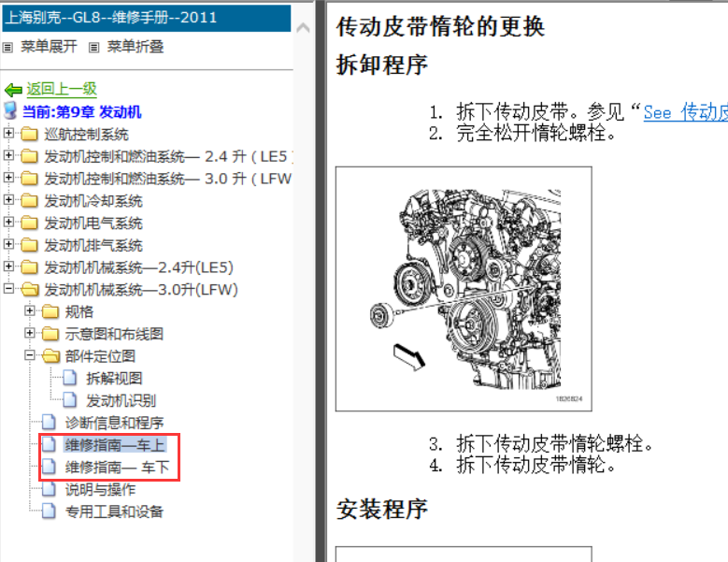
Task: Expand 发动机控制和燃油系统 3.0 升 (LFW) node
Action: tap(8, 178)
